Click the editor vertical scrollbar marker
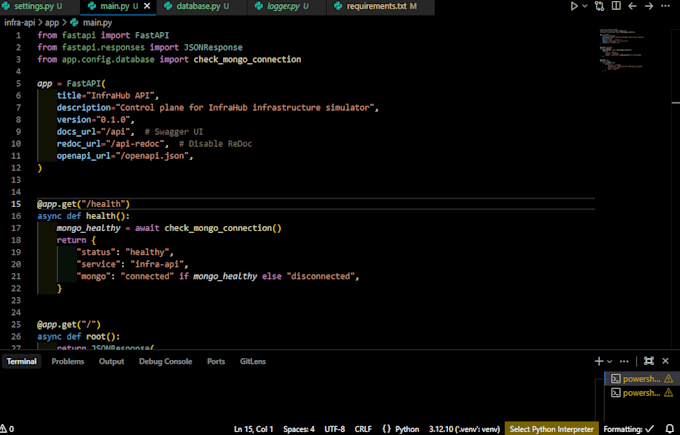This screenshot has width=680, height=435. pyautogui.click(x=676, y=103)
